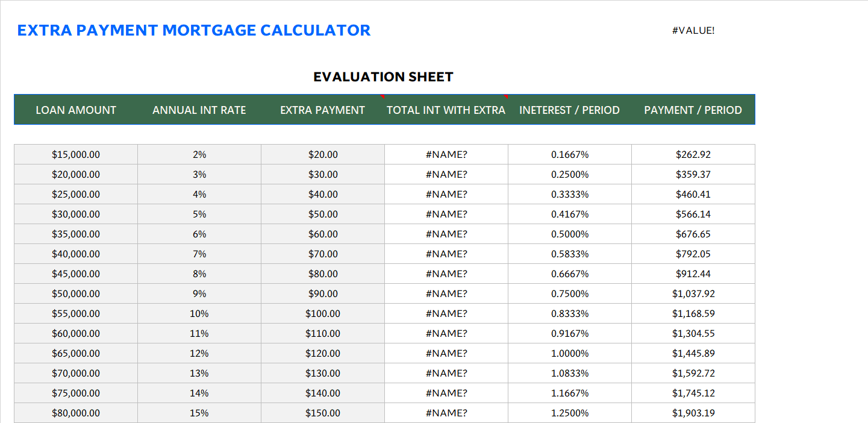Click the 12% interest rate cell
Screen dimensions: 868x423
tap(199, 353)
